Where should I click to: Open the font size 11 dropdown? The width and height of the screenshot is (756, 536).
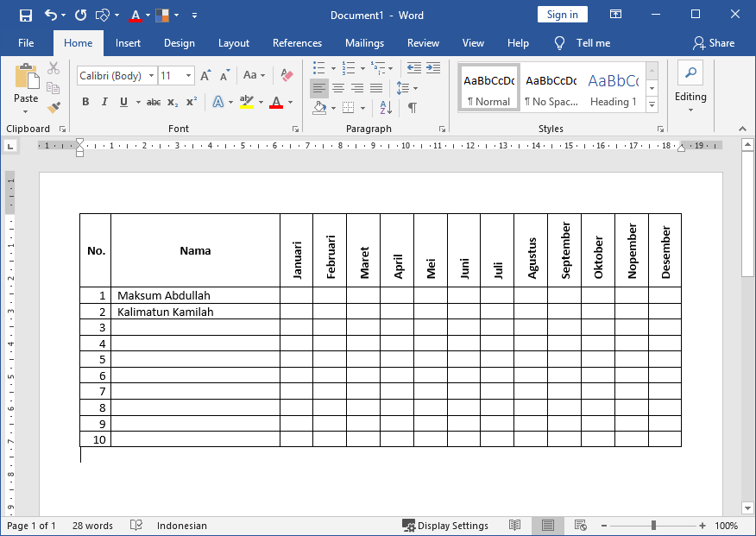pos(188,76)
